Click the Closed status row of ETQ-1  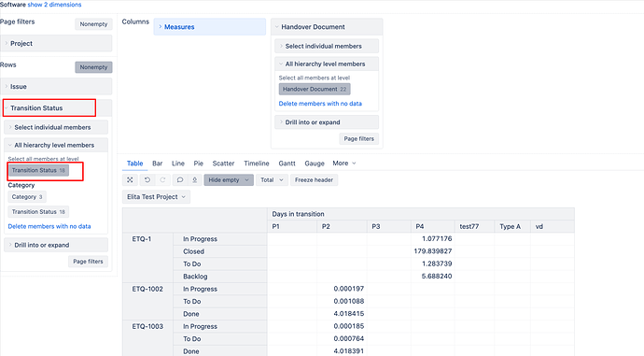tap(220, 251)
